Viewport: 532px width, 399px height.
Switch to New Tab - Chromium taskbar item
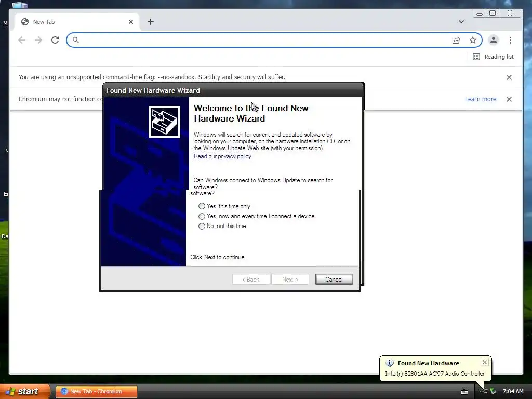click(96, 391)
